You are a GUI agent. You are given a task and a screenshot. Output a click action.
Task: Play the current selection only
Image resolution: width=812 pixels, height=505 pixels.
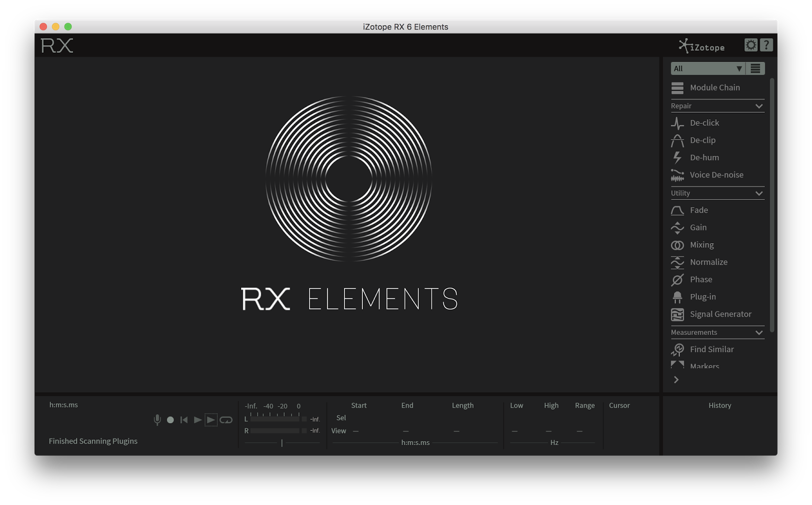pyautogui.click(x=211, y=420)
